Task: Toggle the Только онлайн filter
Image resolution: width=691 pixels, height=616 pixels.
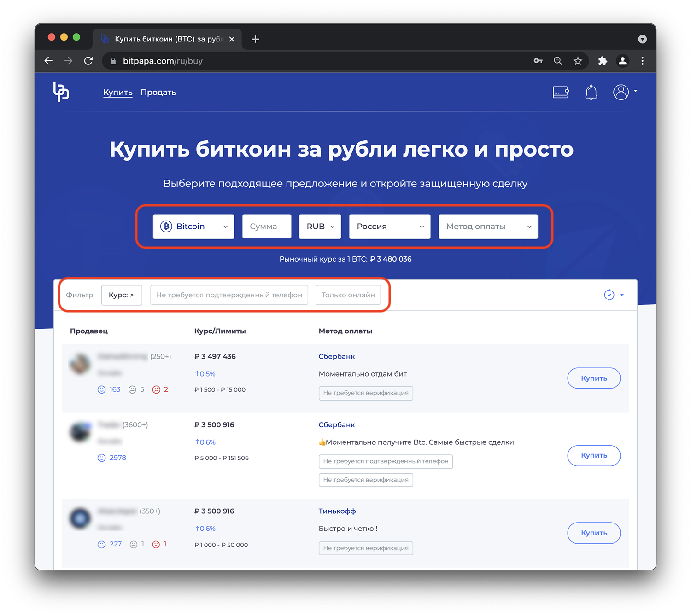Action: tap(348, 295)
